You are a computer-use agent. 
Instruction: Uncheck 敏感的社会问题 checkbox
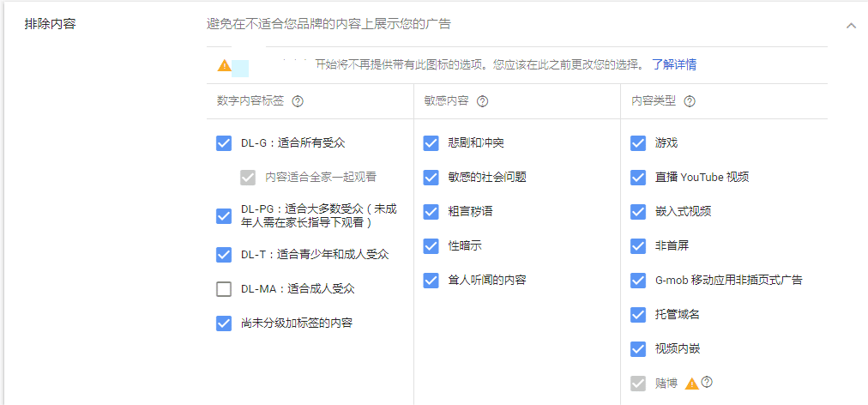pos(431,178)
